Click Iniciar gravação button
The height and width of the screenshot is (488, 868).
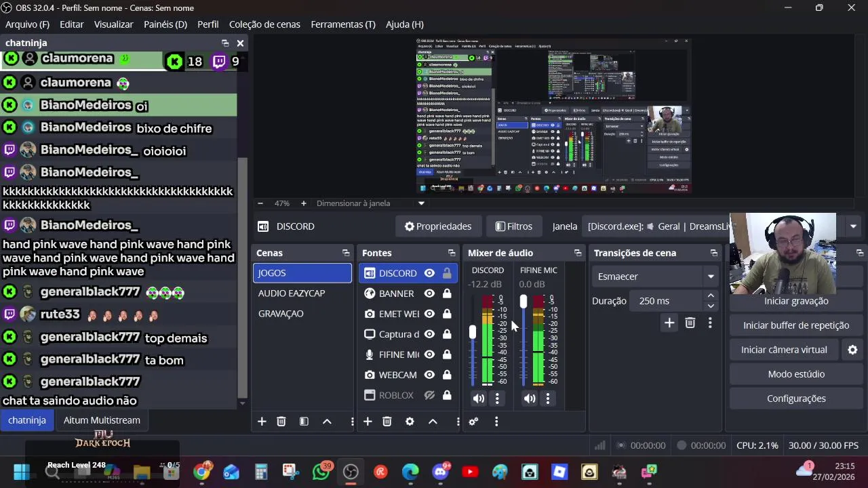(x=796, y=301)
